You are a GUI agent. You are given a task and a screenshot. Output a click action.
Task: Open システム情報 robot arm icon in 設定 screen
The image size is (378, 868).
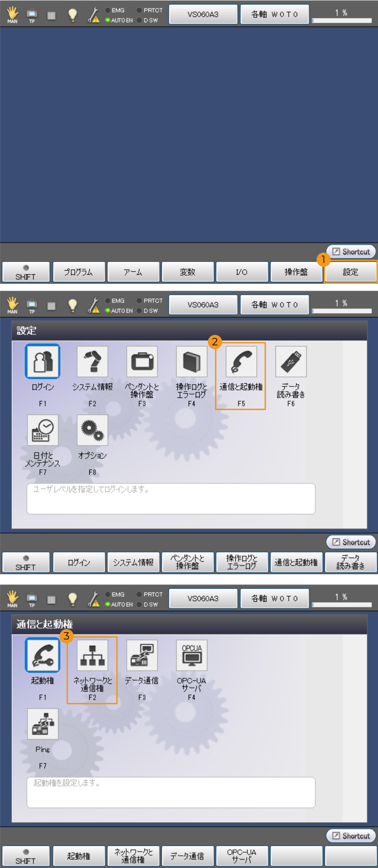(92, 361)
